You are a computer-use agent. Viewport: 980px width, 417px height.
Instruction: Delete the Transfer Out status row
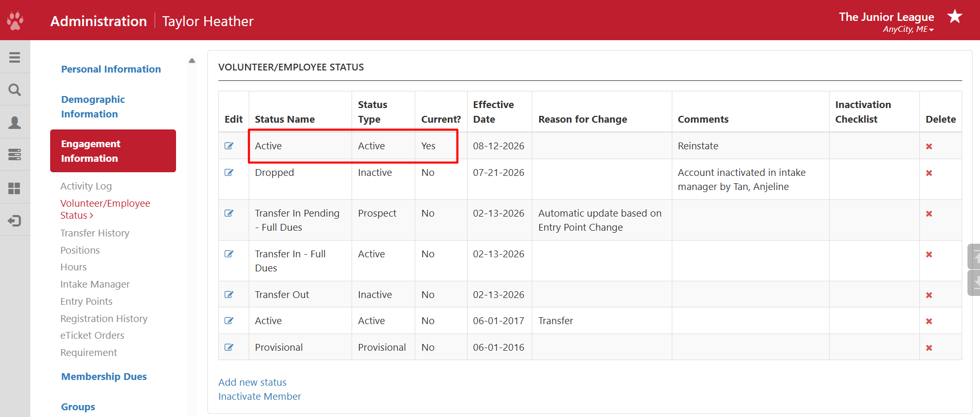point(929,295)
